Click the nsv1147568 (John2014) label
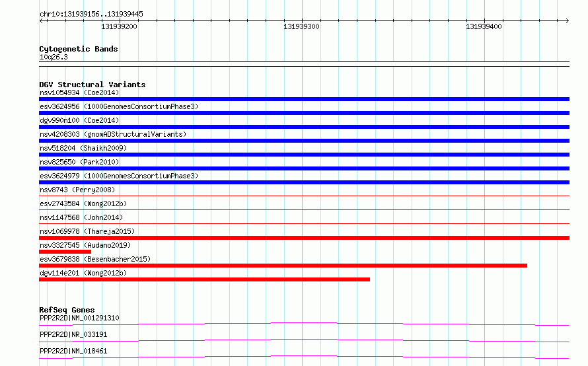 81,217
